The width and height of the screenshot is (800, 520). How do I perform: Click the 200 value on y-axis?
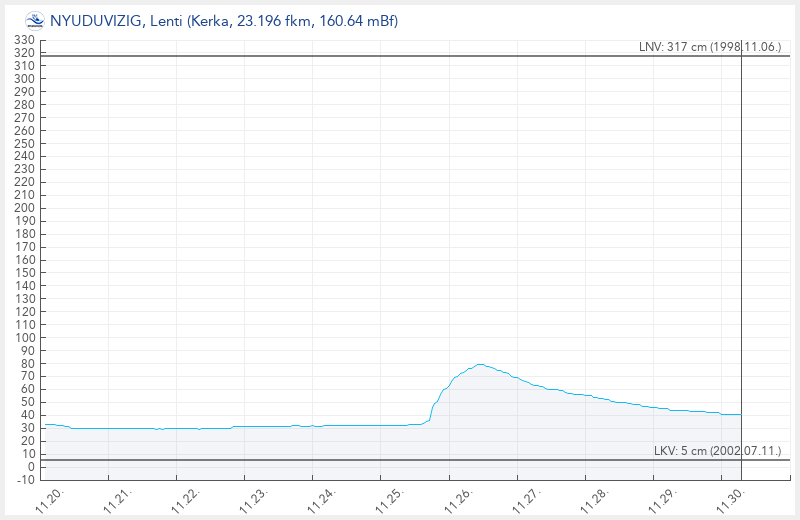tap(24, 208)
